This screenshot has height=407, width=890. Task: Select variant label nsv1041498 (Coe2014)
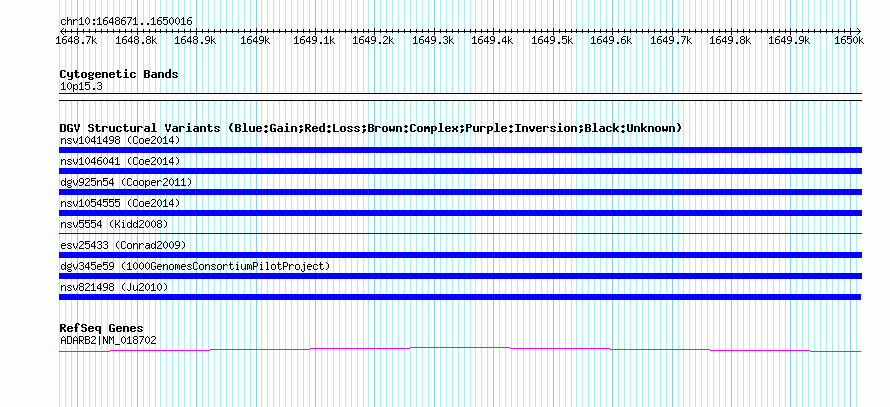coord(120,140)
